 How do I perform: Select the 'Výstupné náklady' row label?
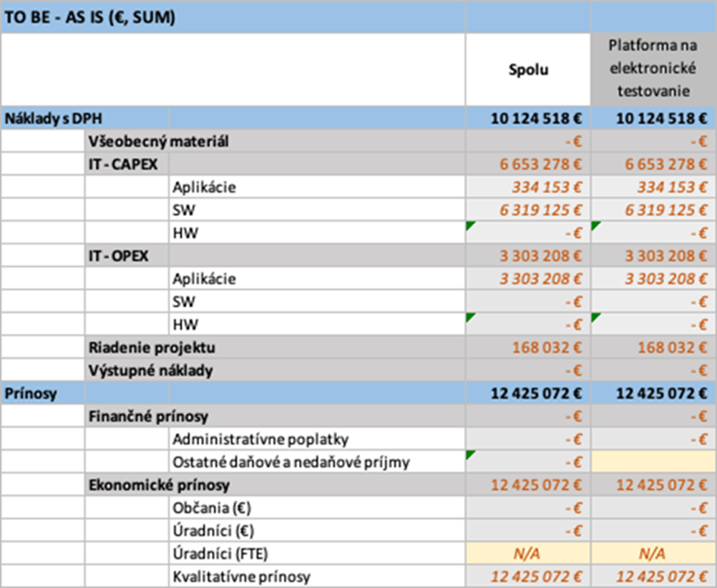pyautogui.click(x=150, y=371)
